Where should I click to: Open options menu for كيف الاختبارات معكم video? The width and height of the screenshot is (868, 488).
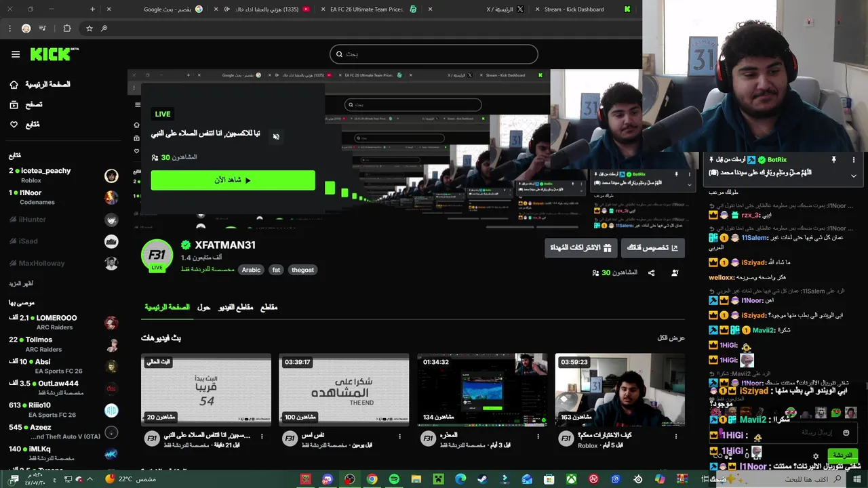676,436
